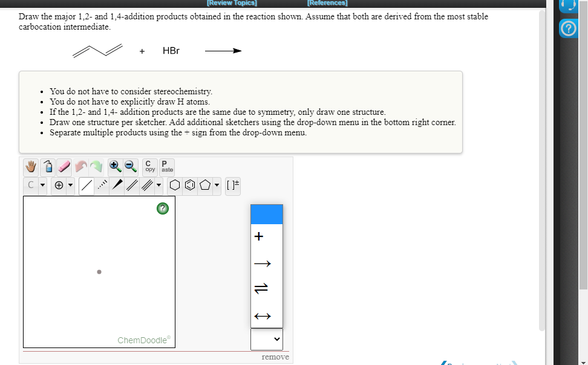Select the single bond tool

(87, 185)
